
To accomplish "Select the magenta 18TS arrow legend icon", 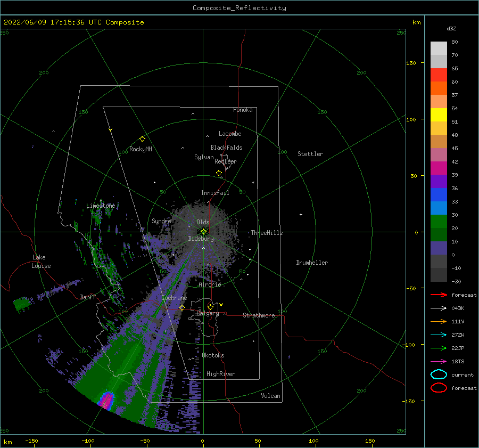I will [x=439, y=362].
